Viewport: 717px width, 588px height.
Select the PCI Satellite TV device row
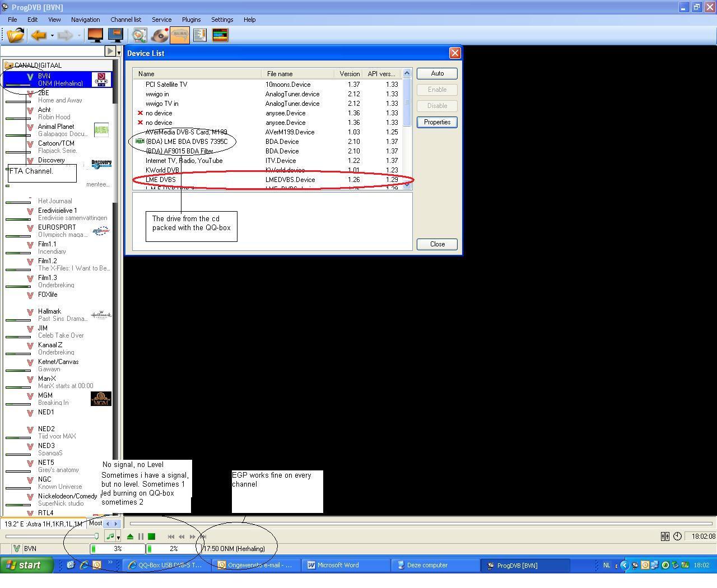pyautogui.click(x=268, y=85)
